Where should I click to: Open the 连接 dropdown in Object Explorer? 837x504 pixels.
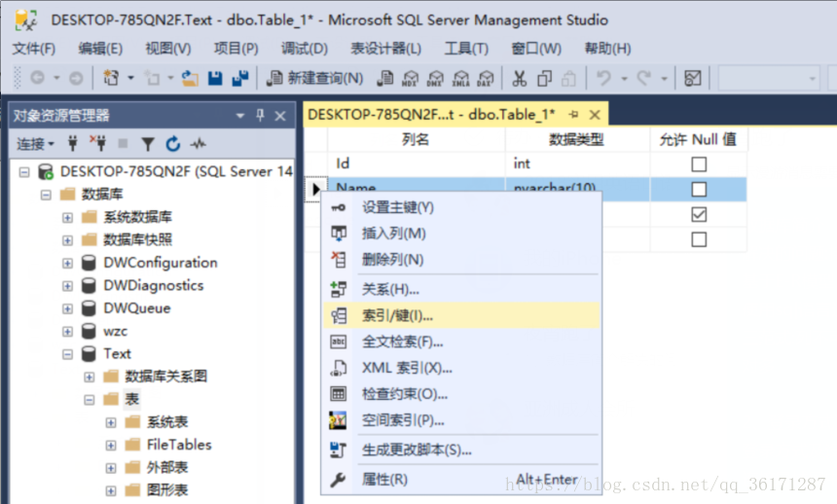click(35, 144)
